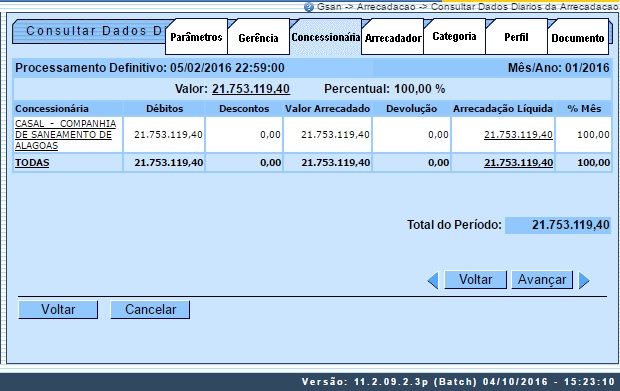Click the blue help question-mark icon

tap(308, 7)
